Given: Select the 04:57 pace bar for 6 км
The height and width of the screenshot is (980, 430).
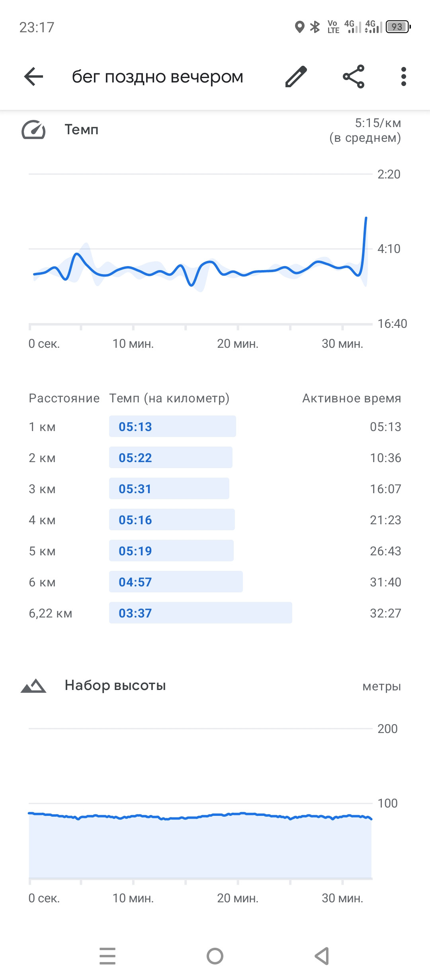Looking at the screenshot, I should point(176,582).
